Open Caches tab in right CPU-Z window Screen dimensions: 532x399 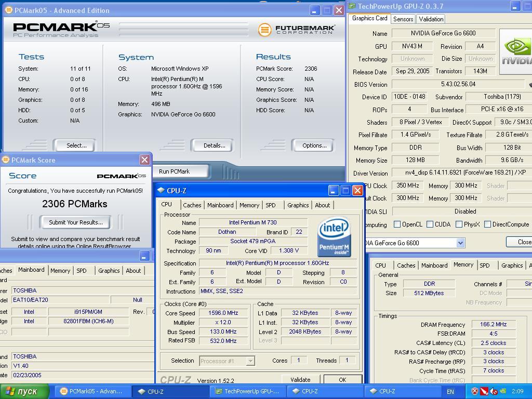point(406,265)
